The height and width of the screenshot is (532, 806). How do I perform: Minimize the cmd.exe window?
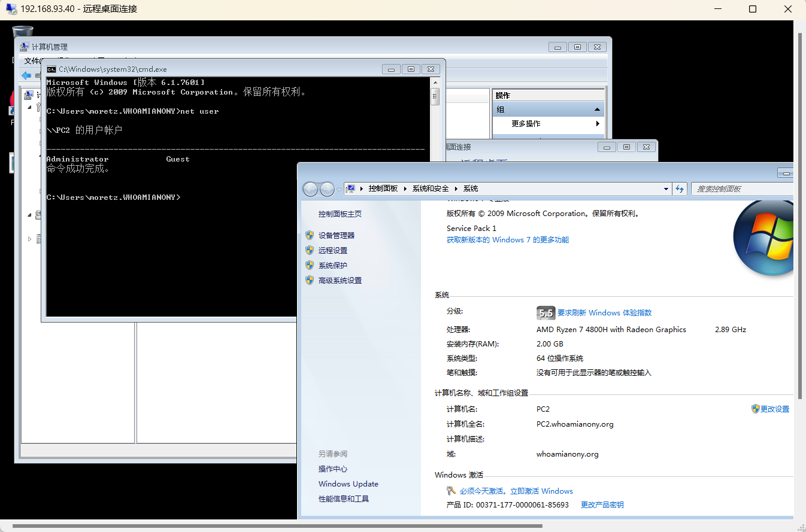tap(391, 69)
